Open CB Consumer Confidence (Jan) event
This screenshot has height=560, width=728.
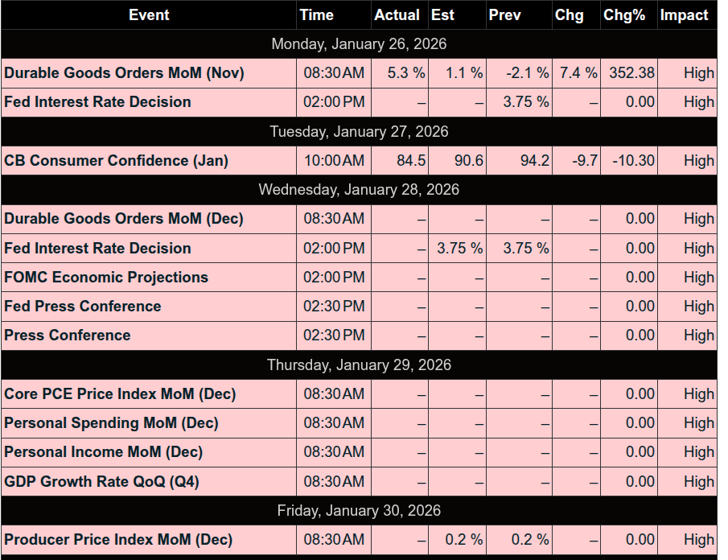116,161
